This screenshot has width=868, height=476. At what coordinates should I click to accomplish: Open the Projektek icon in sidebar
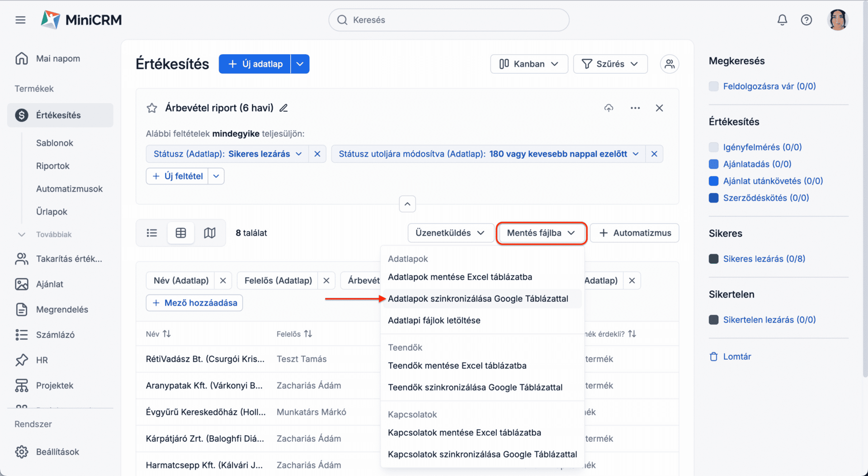coord(22,386)
